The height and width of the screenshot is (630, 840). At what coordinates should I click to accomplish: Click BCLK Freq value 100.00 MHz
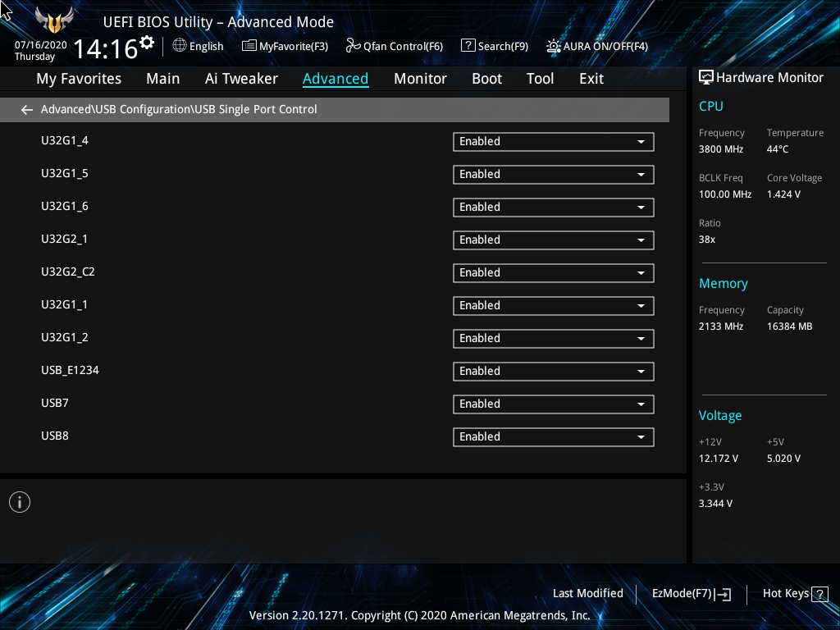pyautogui.click(x=725, y=194)
